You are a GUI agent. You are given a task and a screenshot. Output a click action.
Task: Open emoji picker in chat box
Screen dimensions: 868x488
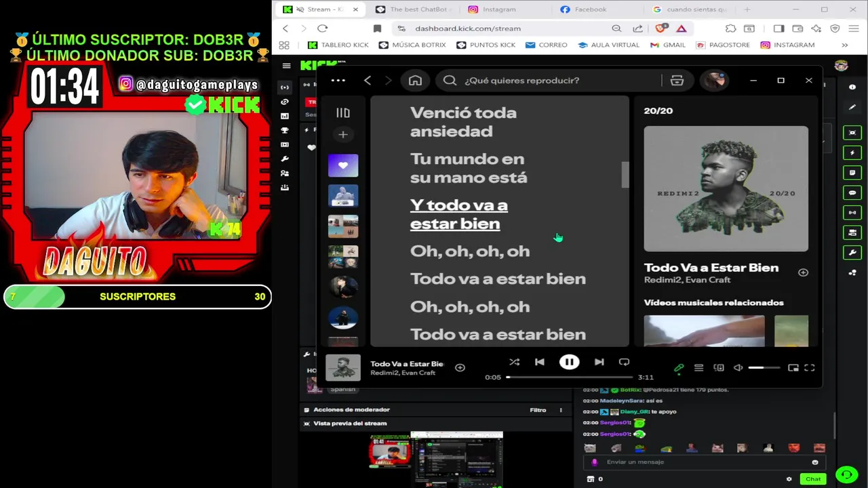[815, 462]
